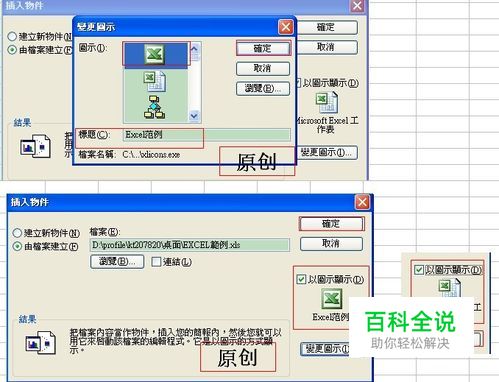Viewport: 499px width, 382px height.
Task: Click 變更圖示 button in the lower 插入物件 dialog
Action: point(326,349)
